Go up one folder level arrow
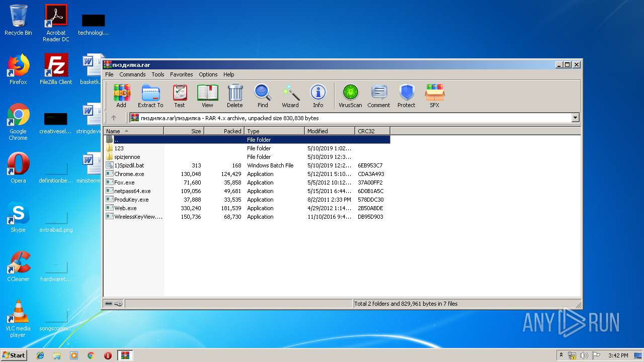 [x=114, y=118]
